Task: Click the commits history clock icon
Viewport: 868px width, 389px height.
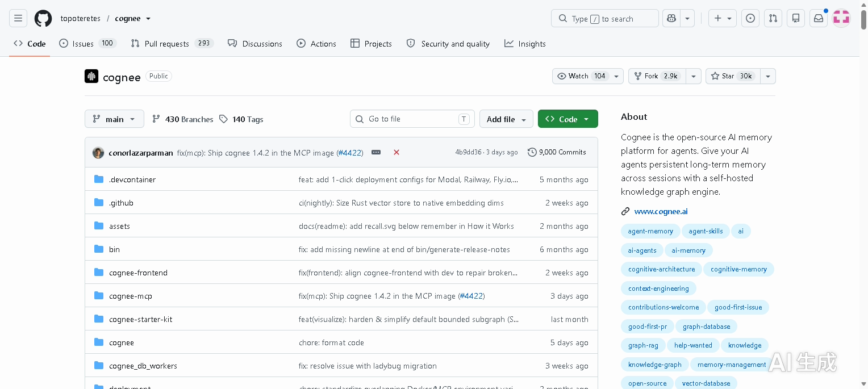Action: 532,152
